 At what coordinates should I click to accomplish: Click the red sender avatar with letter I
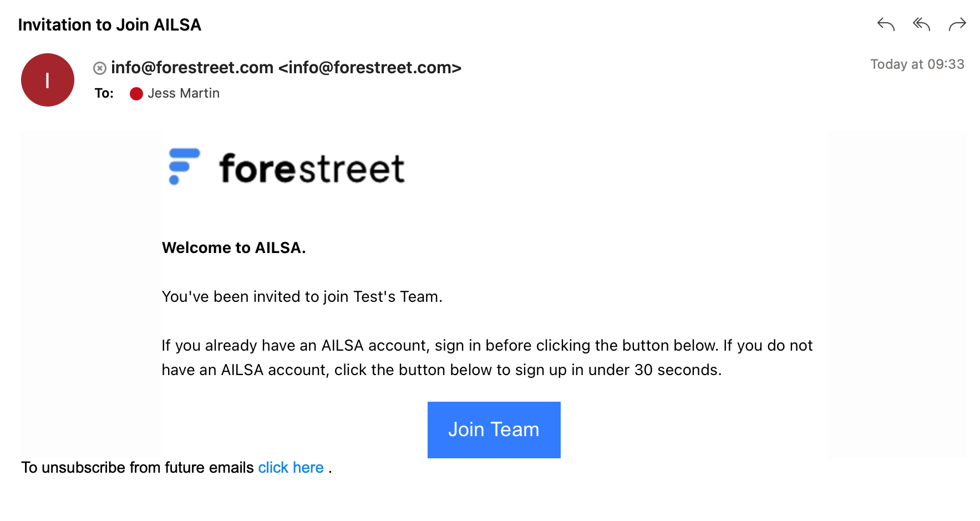tap(48, 80)
